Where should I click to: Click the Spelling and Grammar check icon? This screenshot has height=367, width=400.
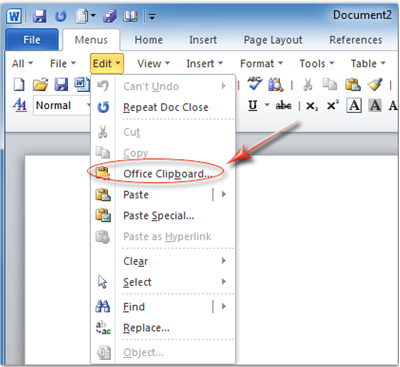pyautogui.click(x=255, y=84)
